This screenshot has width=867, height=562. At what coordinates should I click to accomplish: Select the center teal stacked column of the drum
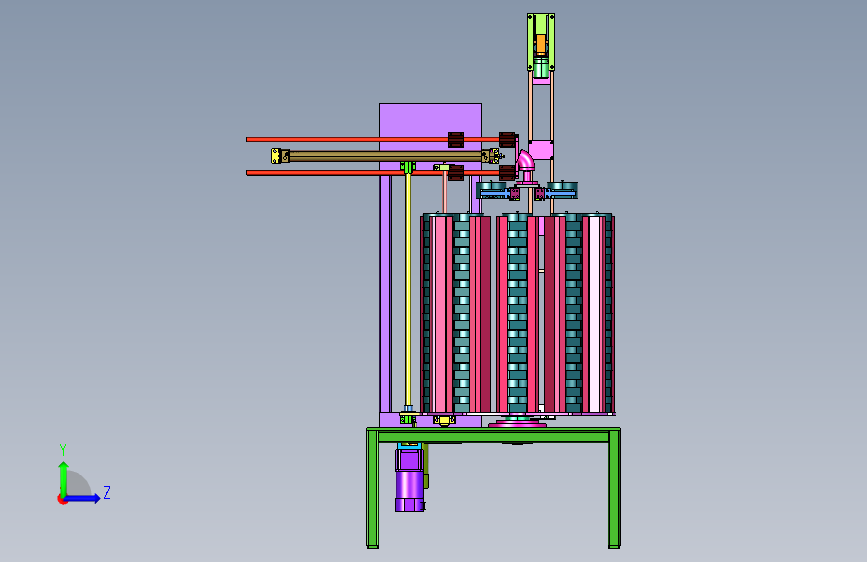point(518,314)
